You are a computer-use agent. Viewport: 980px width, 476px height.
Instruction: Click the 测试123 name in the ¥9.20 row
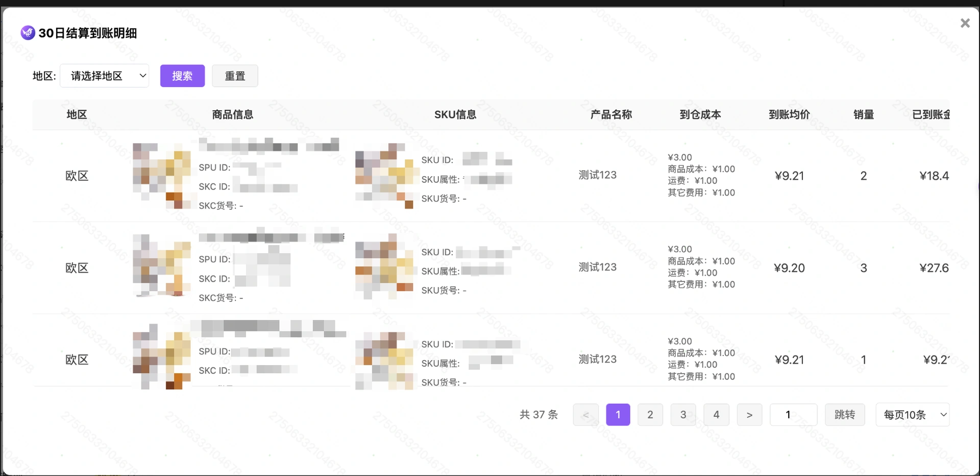(598, 267)
